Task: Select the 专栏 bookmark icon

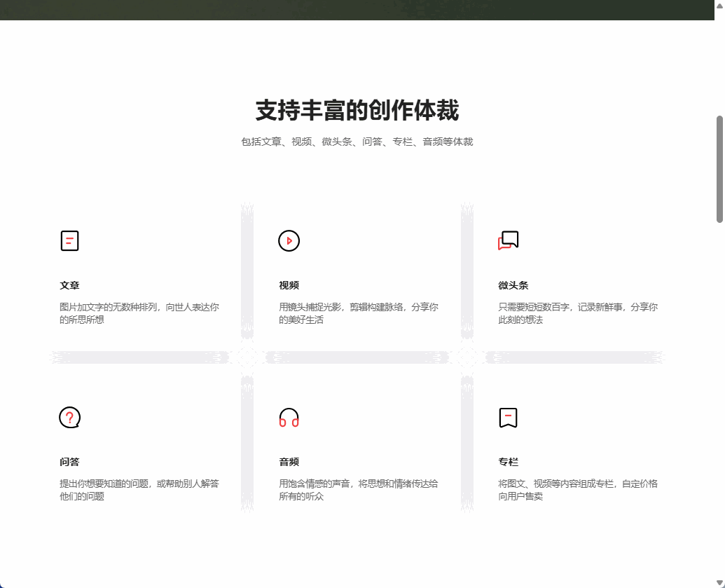Action: [508, 418]
